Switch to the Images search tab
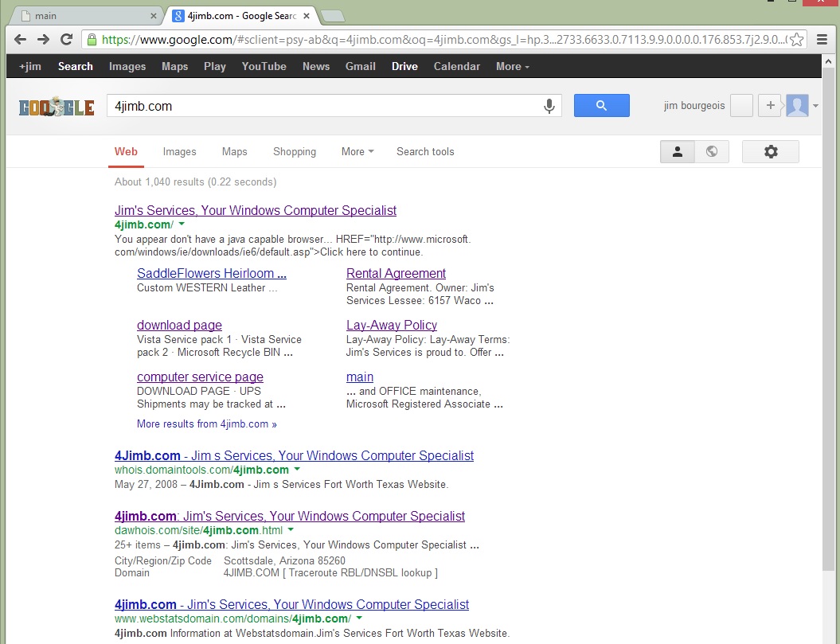The height and width of the screenshot is (644, 840). tap(179, 151)
